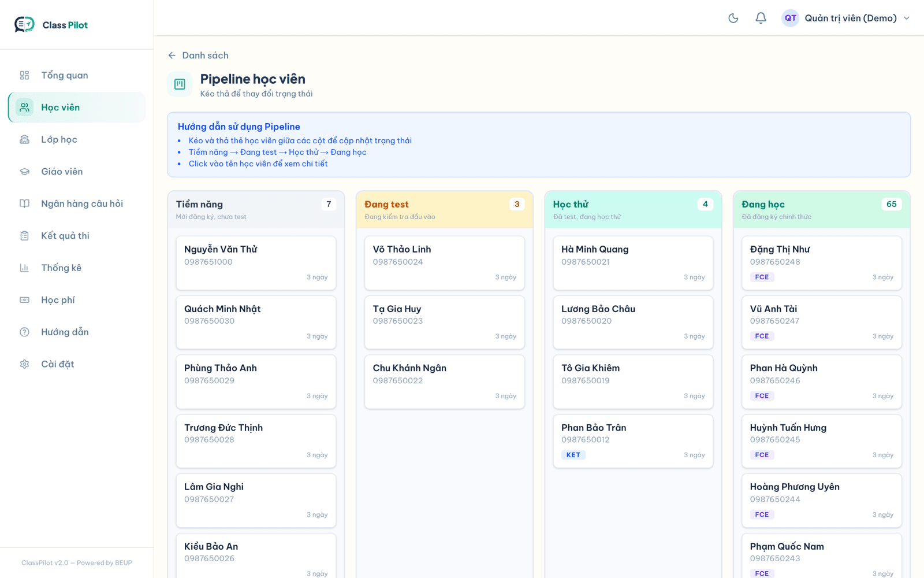924x578 pixels.
Task: Open the Tổng quan dashboard icon
Action: pos(24,75)
